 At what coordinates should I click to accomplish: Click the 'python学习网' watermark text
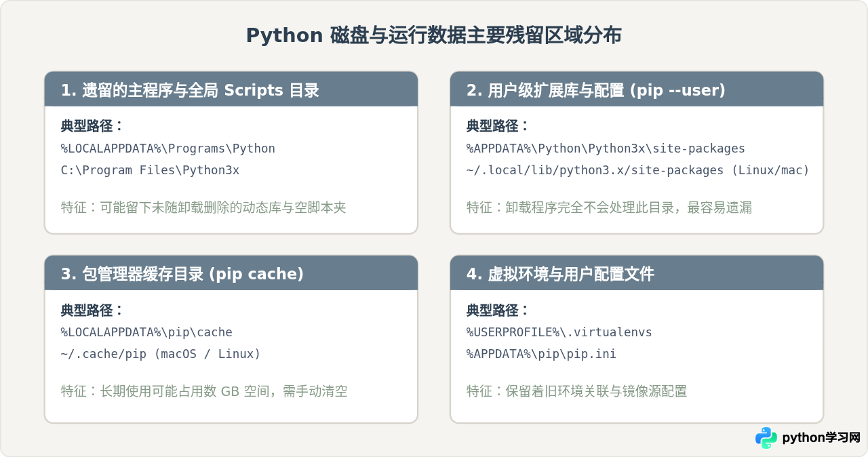coord(821,438)
